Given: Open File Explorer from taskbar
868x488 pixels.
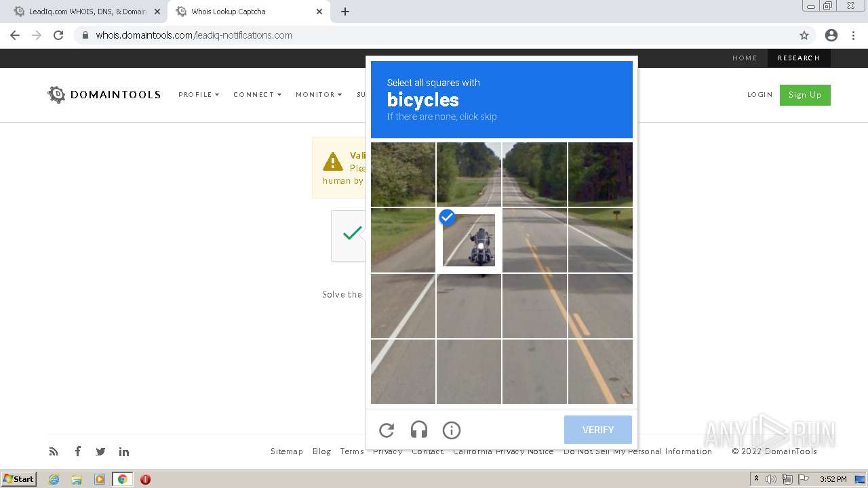Looking at the screenshot, I should point(77,479).
